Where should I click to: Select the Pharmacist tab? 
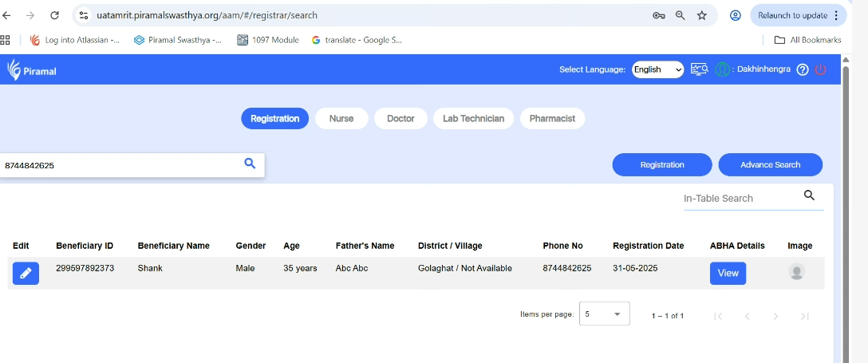pyautogui.click(x=552, y=118)
